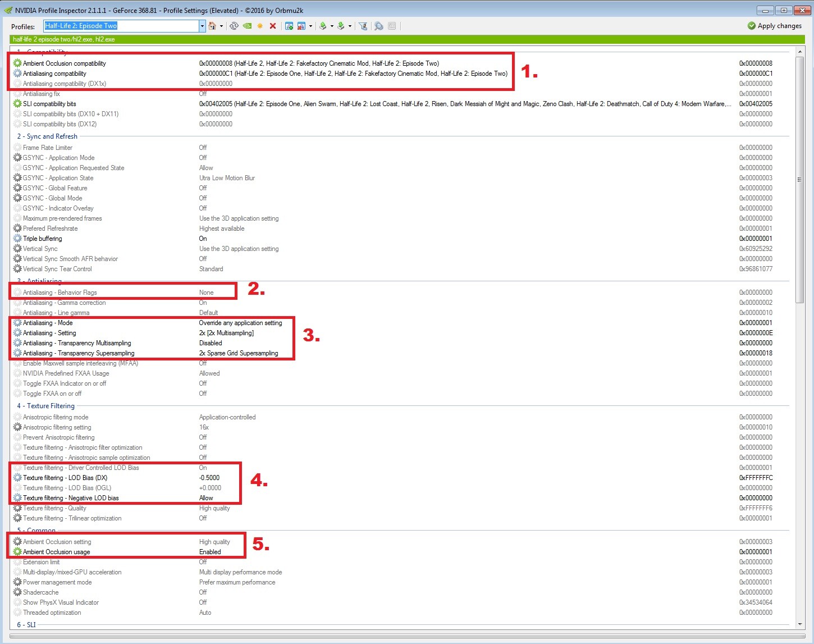This screenshot has width=814, height=644.
Task: Click '2x Sparse Grid Supersampling' value
Action: pyautogui.click(x=239, y=353)
